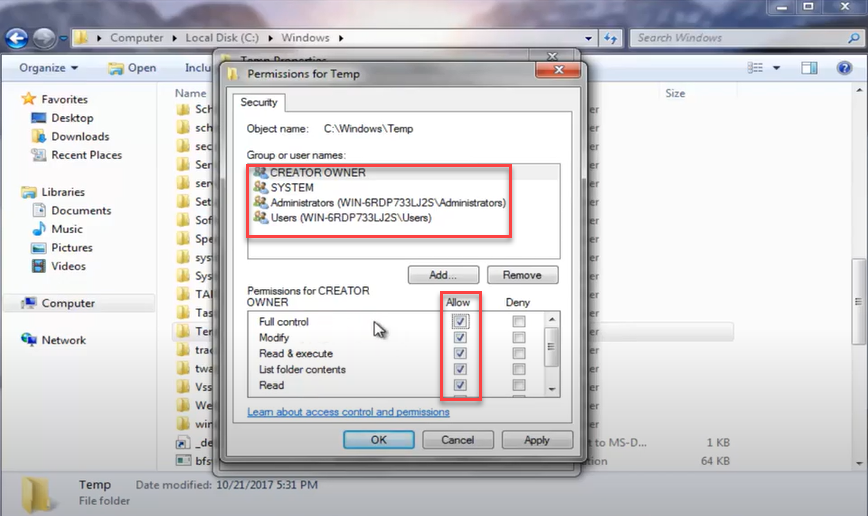Click the Size column header
The width and height of the screenshot is (868, 516).
(675, 93)
